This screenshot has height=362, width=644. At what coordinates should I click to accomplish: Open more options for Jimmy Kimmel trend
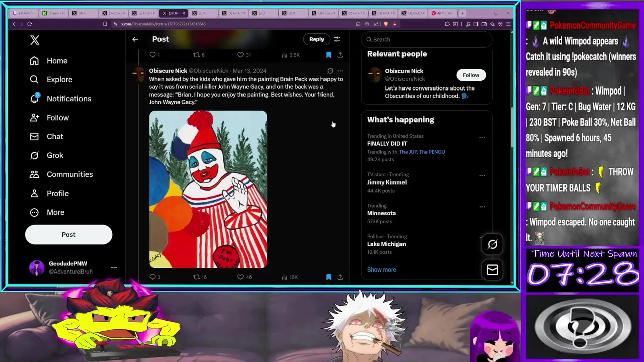tap(482, 175)
